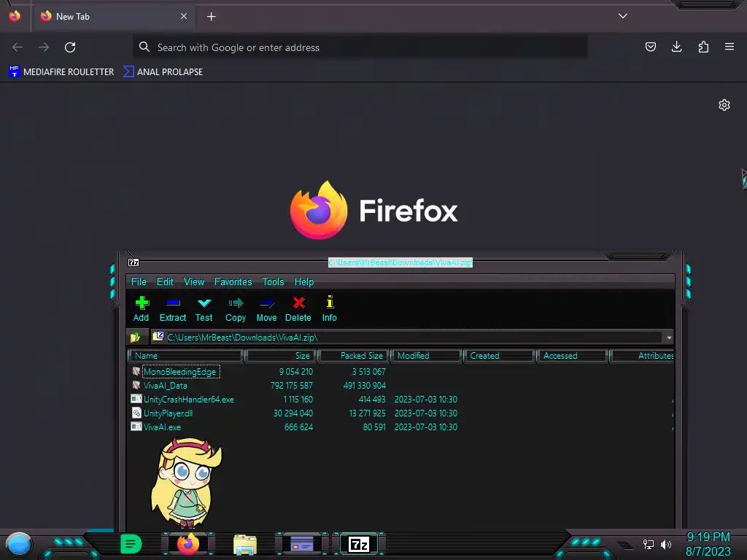Click the Star Butterfly desktop mascot
The image size is (747, 560).
(187, 482)
